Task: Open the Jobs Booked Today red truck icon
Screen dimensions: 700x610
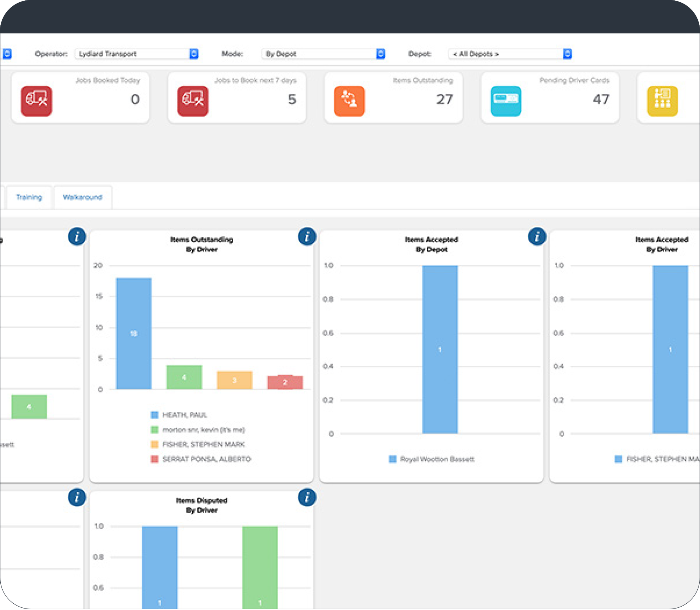Action: tap(37, 101)
